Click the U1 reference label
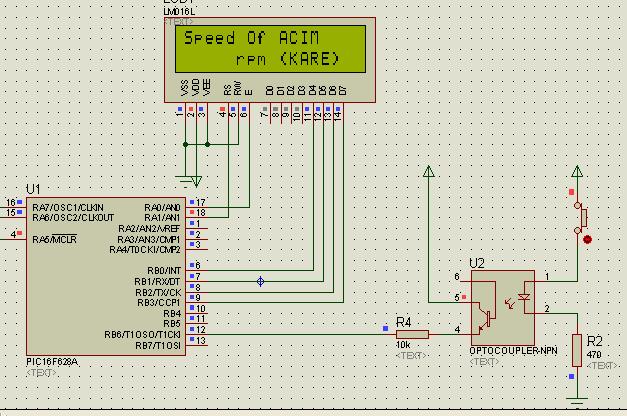627x416 pixels. click(x=33, y=189)
